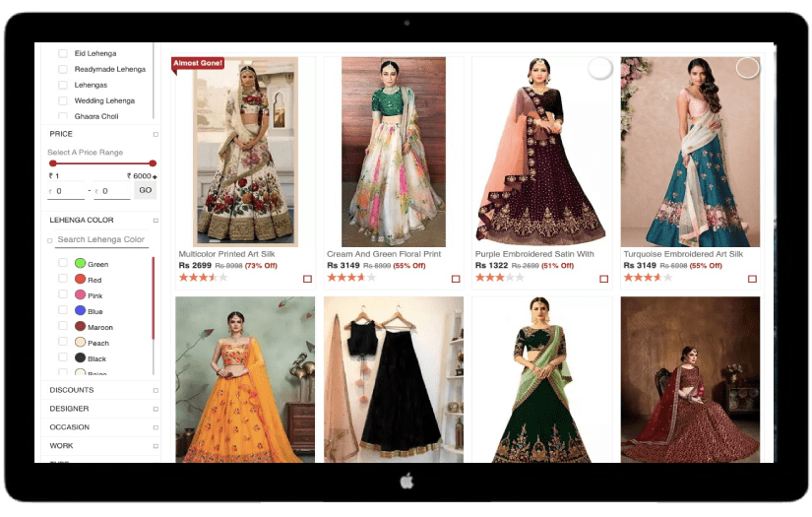Expand the OCCASION filter section

pyautogui.click(x=156, y=427)
